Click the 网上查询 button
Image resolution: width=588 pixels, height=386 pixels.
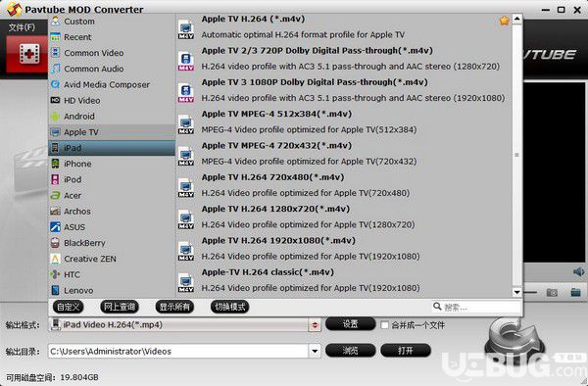coord(120,307)
